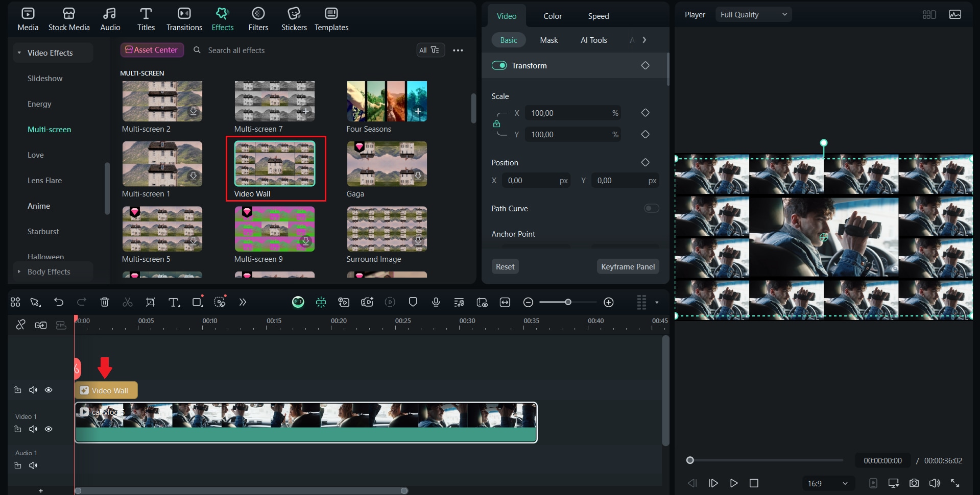Lock the Audio 1 track
Viewport: 980px width, 495px height.
coord(18,465)
